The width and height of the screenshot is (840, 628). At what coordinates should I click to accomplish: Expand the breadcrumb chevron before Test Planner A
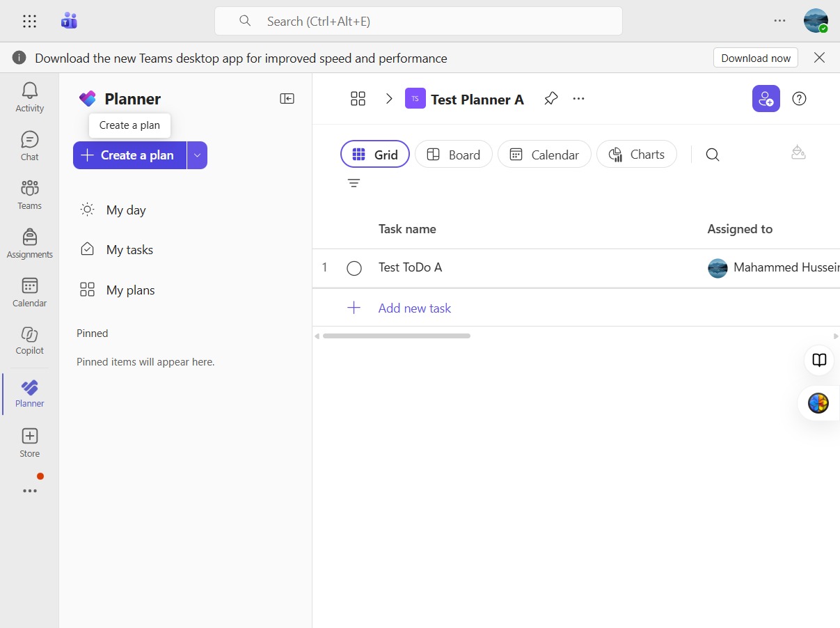pos(389,99)
